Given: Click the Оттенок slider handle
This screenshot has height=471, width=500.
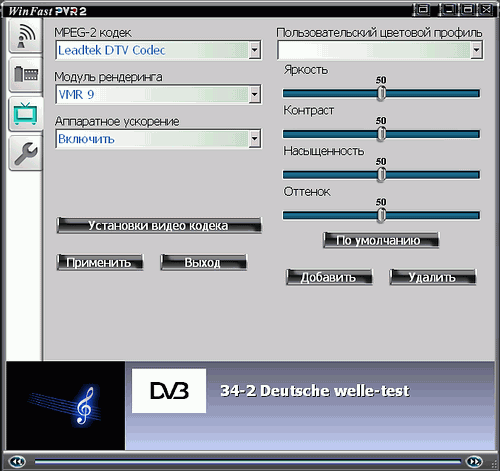Looking at the screenshot, I should 381,215.
